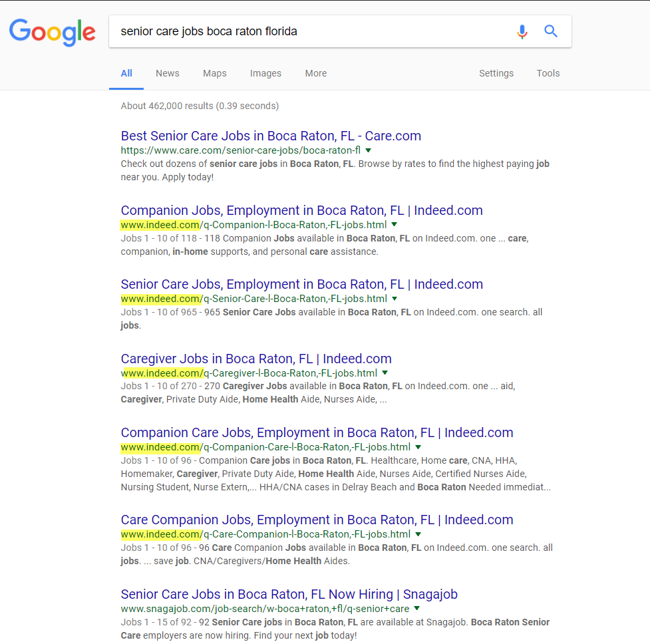Open the search Tools option

548,73
